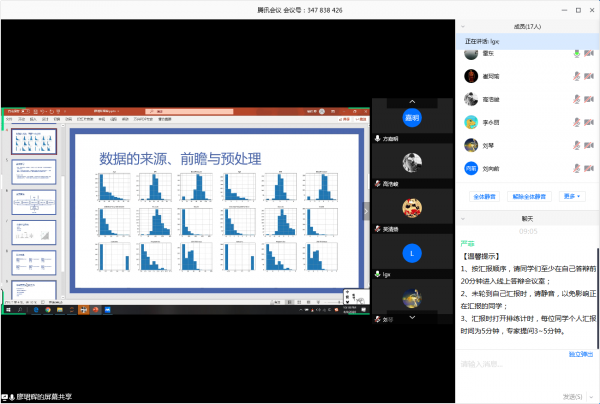Unmute the member with the dark red avatar

(577, 77)
